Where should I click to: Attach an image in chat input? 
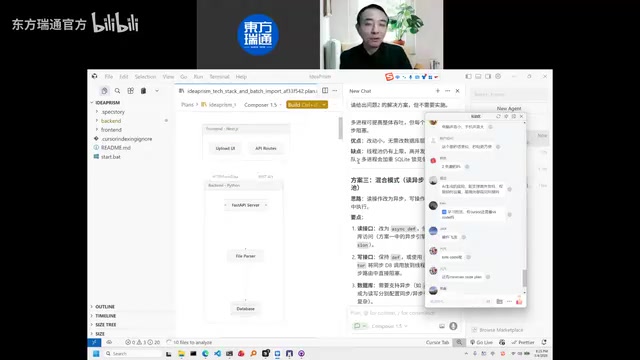(x=442, y=326)
